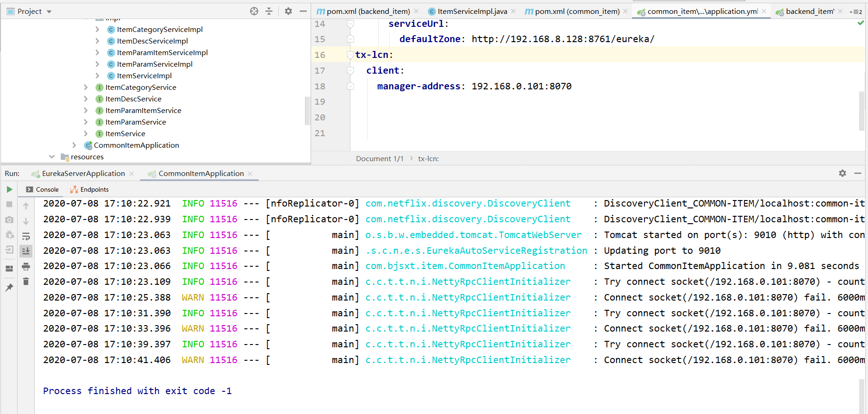The image size is (868, 414).
Task: Click the down arrow stack trace icon
Action: click(26, 221)
